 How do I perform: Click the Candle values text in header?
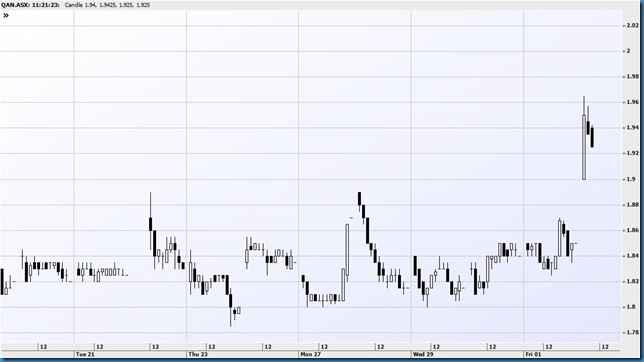107,5
